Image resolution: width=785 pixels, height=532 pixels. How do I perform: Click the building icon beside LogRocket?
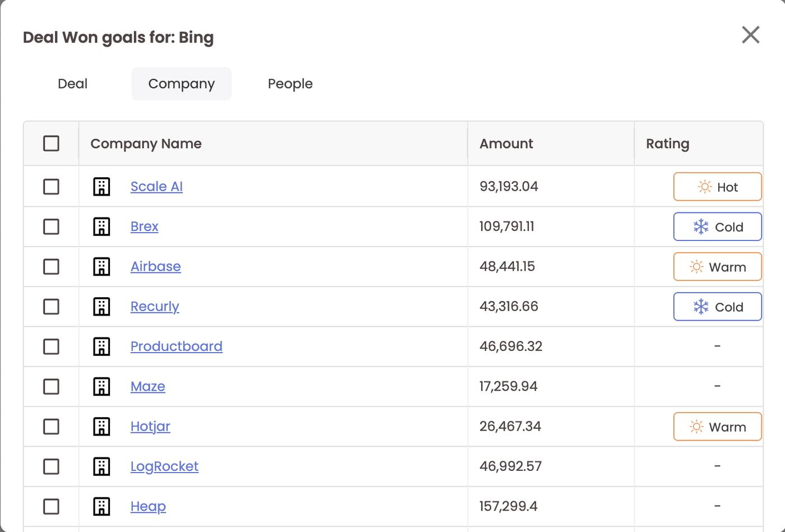[x=101, y=466]
